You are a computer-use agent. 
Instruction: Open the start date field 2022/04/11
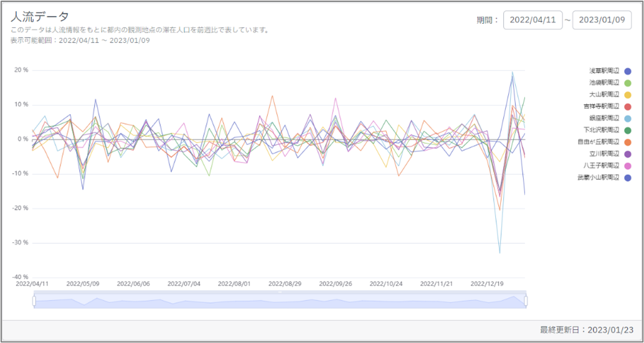coord(533,20)
